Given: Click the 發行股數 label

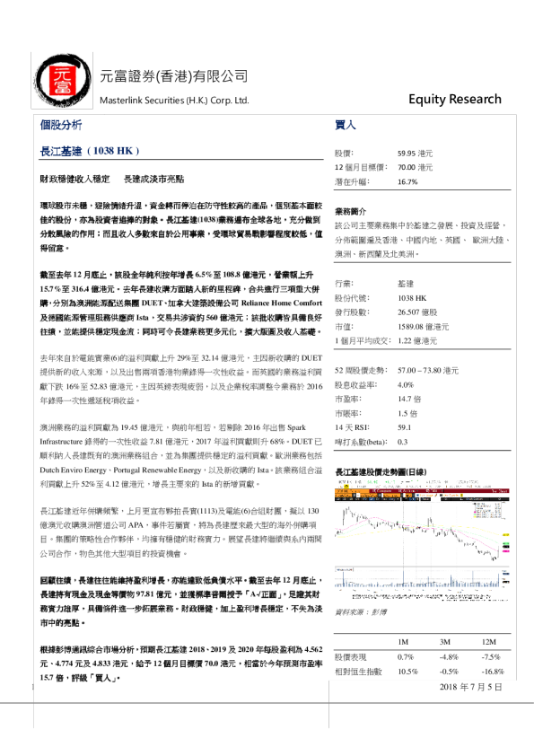Looking at the screenshot, I should pyautogui.click(x=353, y=312).
